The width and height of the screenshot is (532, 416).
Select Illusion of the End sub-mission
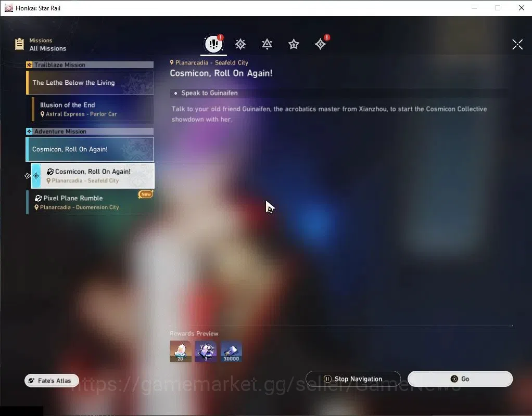[x=93, y=109]
